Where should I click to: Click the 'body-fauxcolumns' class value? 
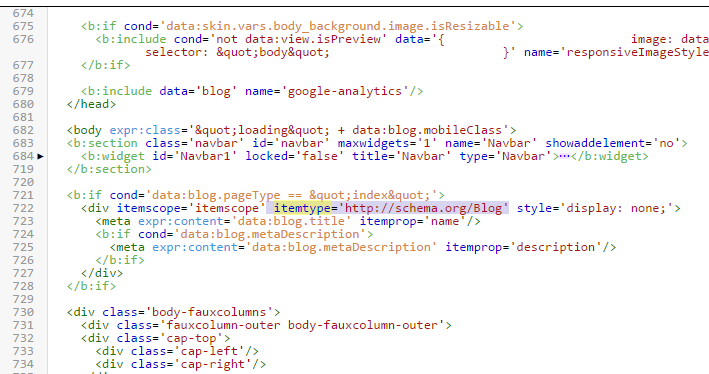click(x=209, y=312)
